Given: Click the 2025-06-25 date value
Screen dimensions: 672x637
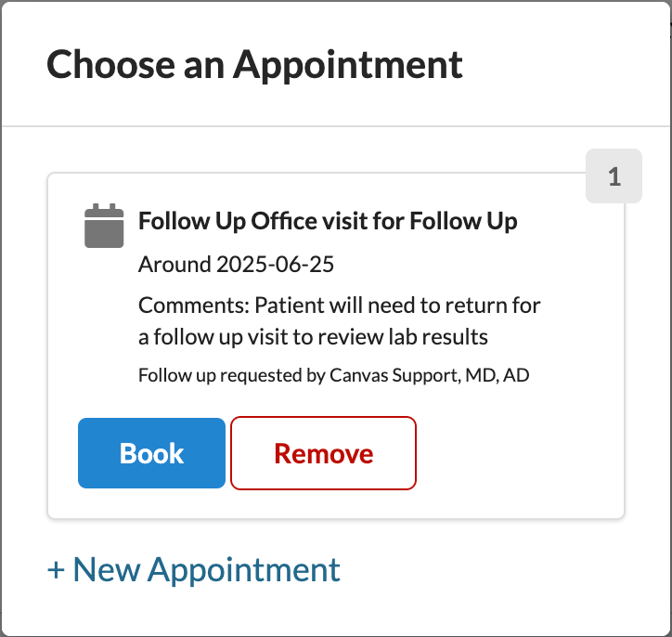Looking at the screenshot, I should pos(275,264).
